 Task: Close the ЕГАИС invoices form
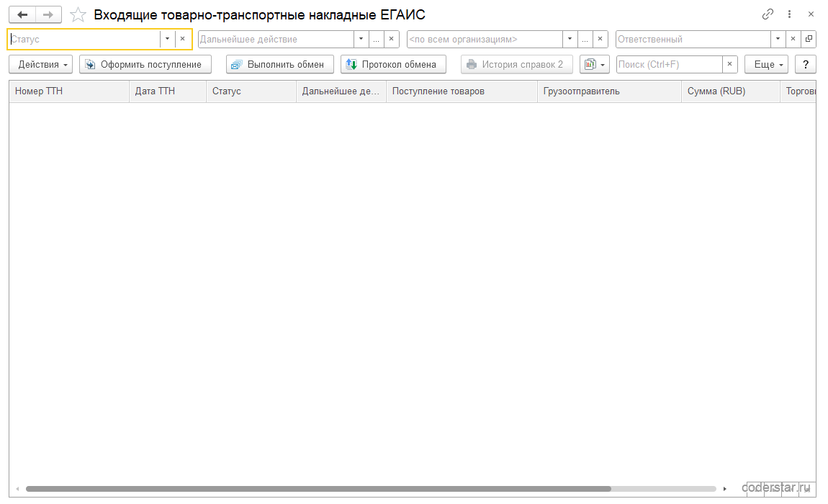pos(811,14)
